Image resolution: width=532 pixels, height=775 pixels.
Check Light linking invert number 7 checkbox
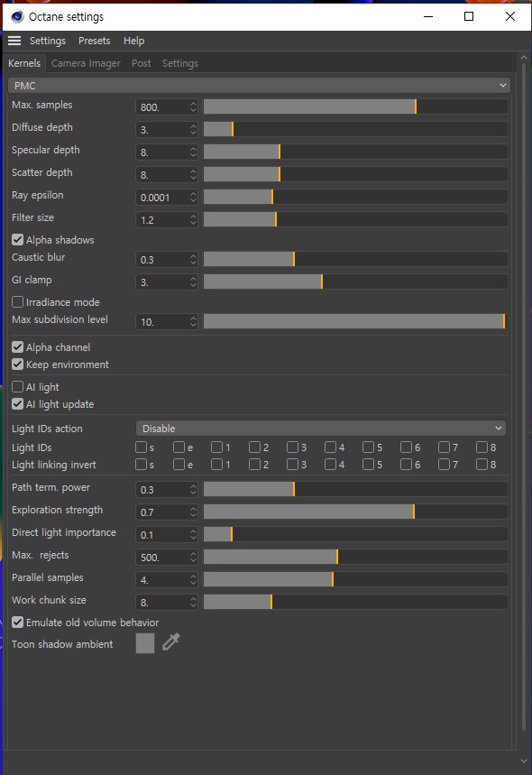[444, 464]
